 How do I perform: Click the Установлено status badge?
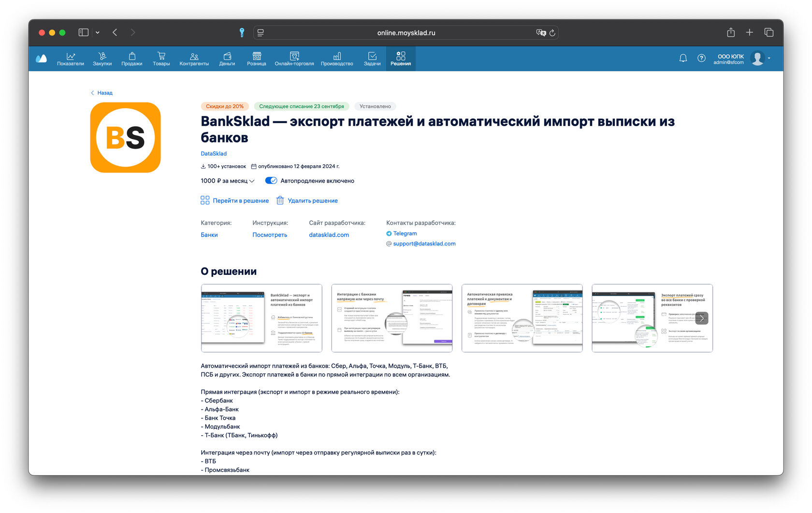click(x=375, y=106)
